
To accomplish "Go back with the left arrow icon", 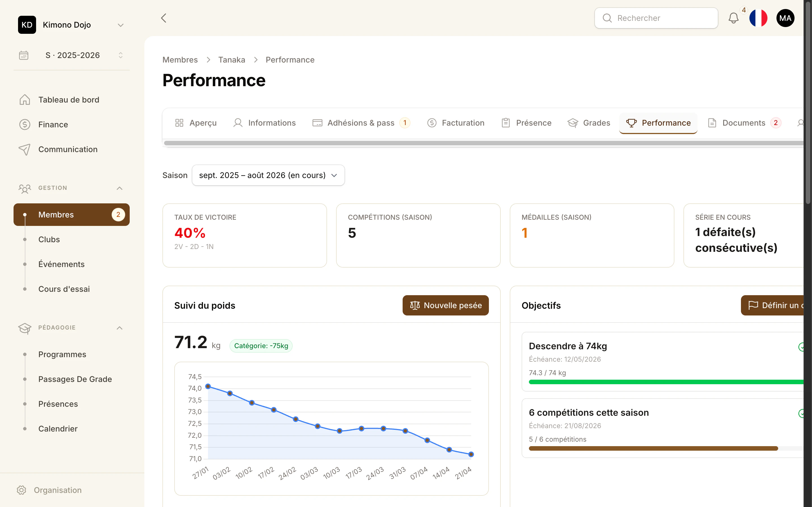I will pyautogui.click(x=164, y=18).
